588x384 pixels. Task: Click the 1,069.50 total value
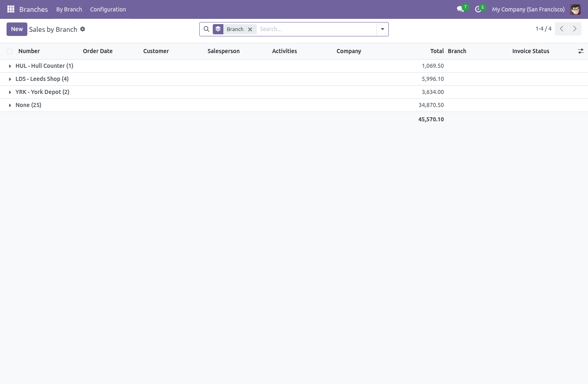coord(432,66)
